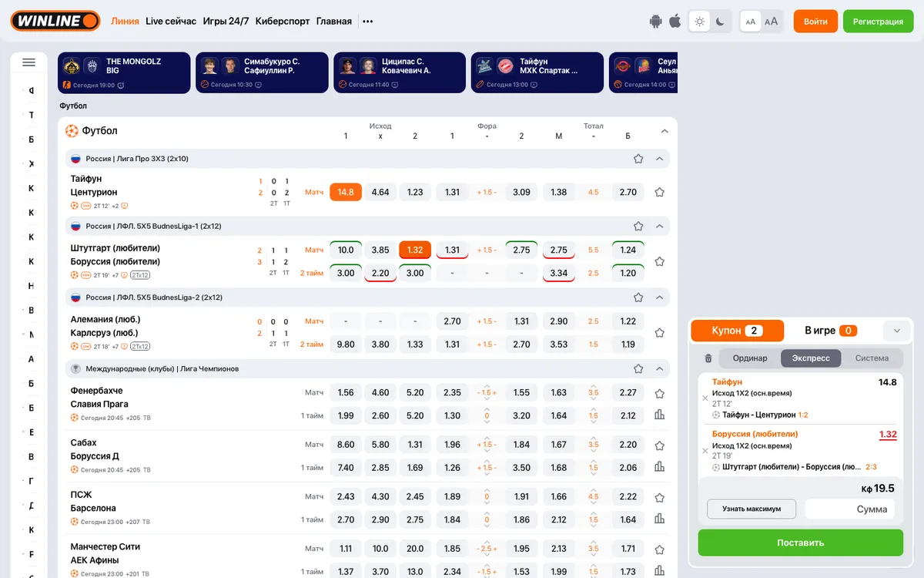Star the Штутгарт – Боруссия (любители) match

click(x=659, y=261)
